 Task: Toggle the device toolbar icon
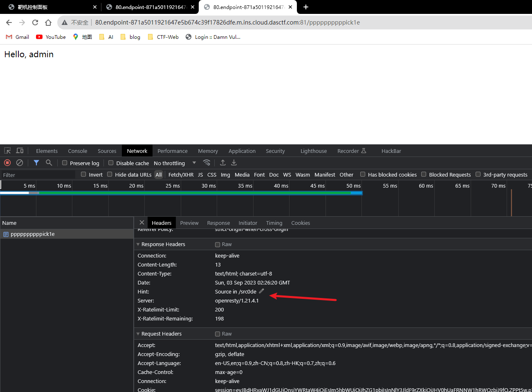(20, 151)
